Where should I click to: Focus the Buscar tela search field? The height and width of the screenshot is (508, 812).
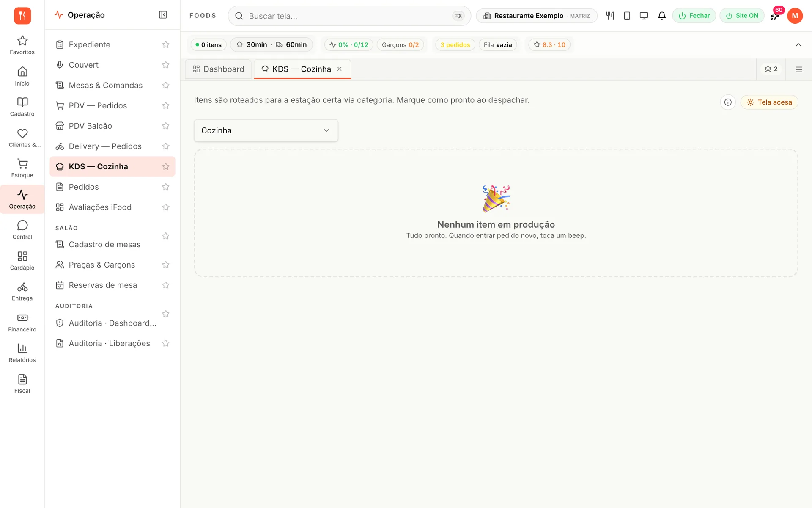pos(349,16)
